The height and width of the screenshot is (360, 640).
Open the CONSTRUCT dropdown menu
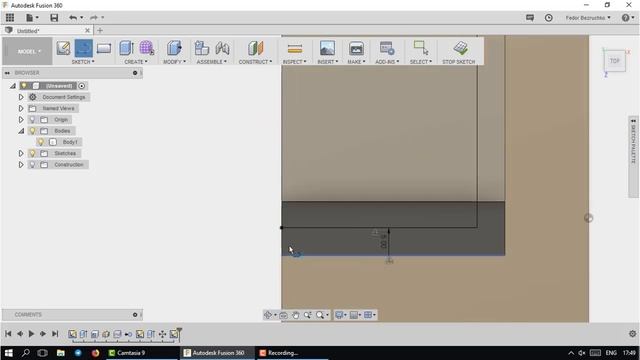coord(255,62)
